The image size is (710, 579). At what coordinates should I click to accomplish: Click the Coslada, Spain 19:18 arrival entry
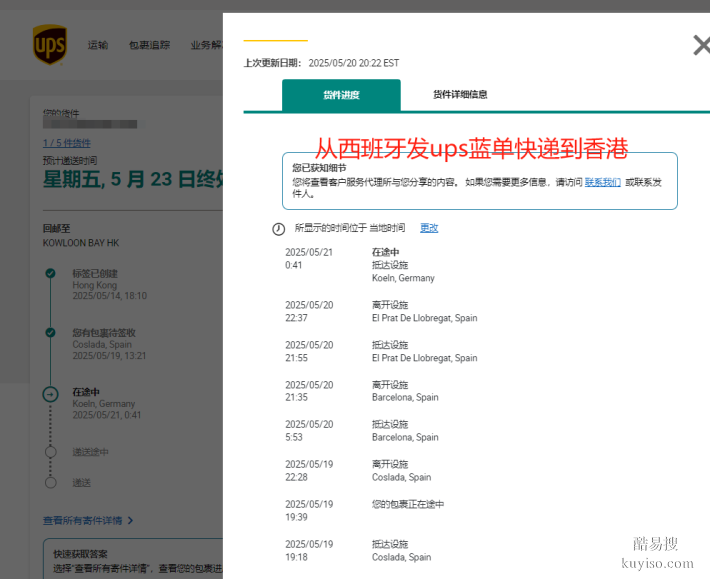point(401,550)
